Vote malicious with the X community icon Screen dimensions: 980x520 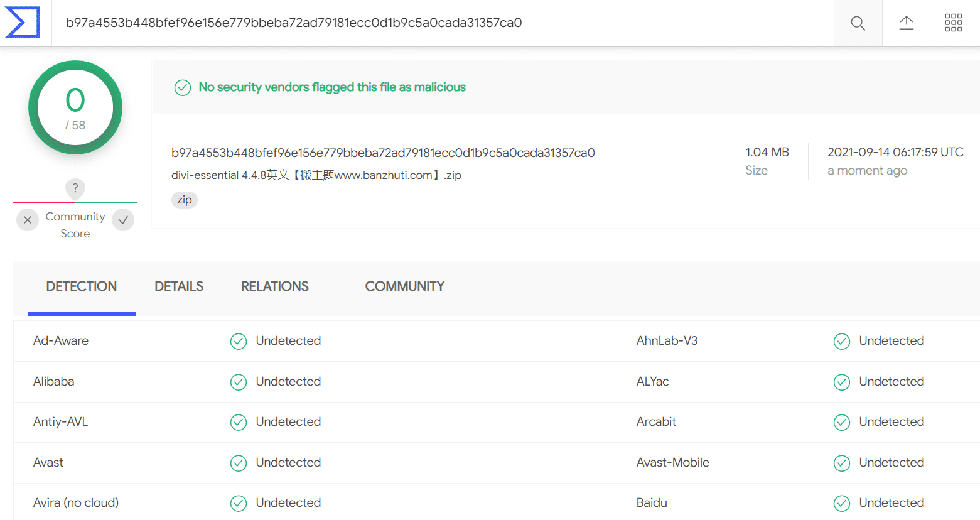[x=28, y=220]
